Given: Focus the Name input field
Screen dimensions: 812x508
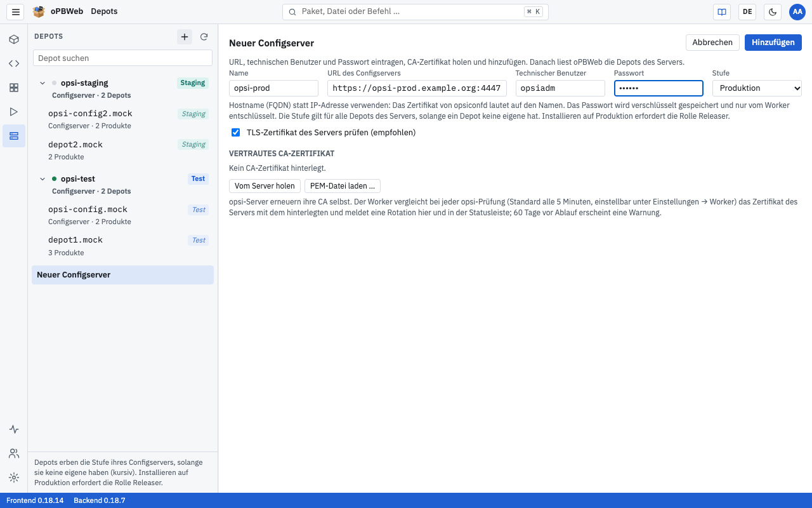Looking at the screenshot, I should pyautogui.click(x=273, y=88).
